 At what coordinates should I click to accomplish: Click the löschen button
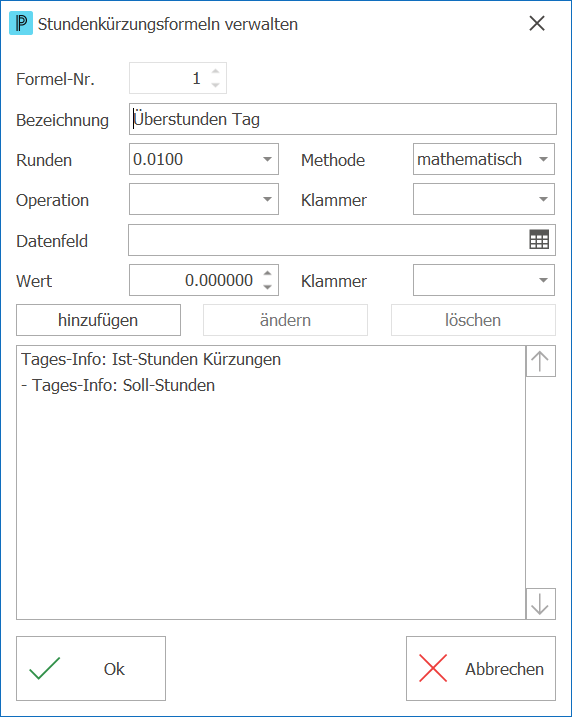(473, 320)
